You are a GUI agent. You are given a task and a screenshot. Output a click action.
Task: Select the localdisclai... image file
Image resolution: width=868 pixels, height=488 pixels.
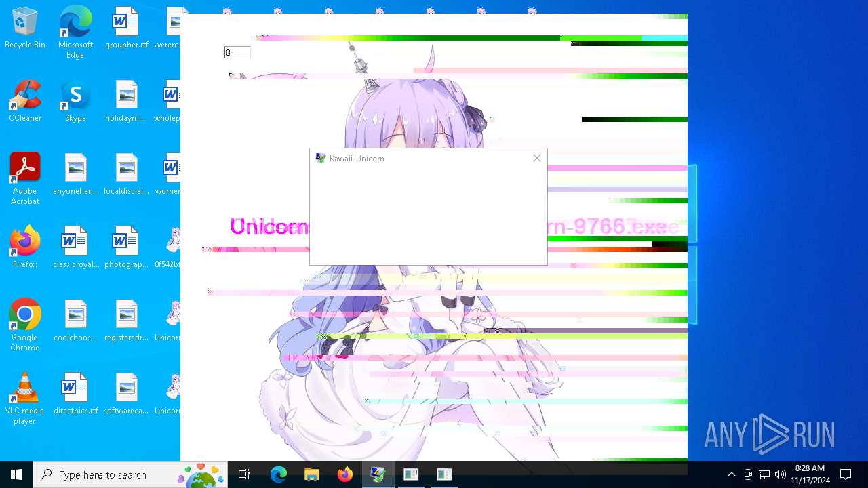(126, 174)
